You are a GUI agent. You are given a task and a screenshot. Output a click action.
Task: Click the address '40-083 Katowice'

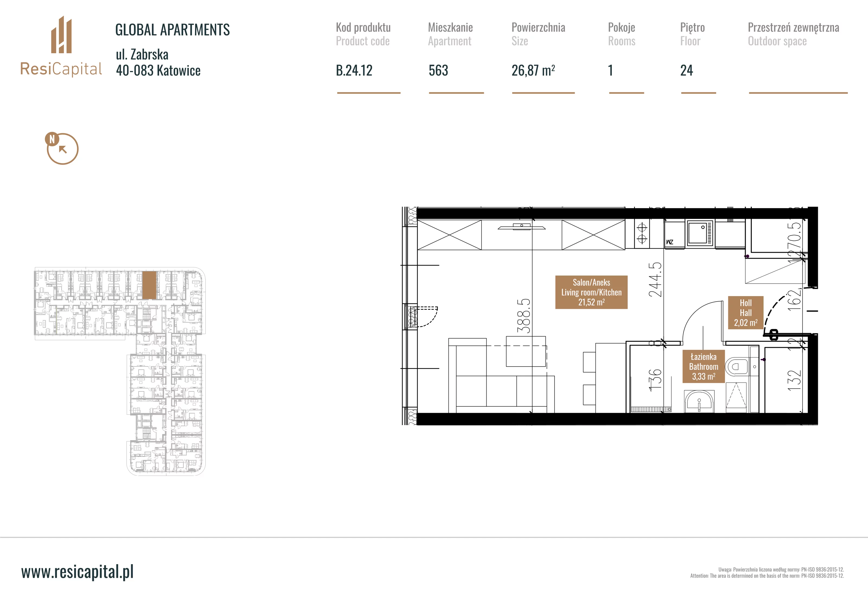click(x=158, y=70)
